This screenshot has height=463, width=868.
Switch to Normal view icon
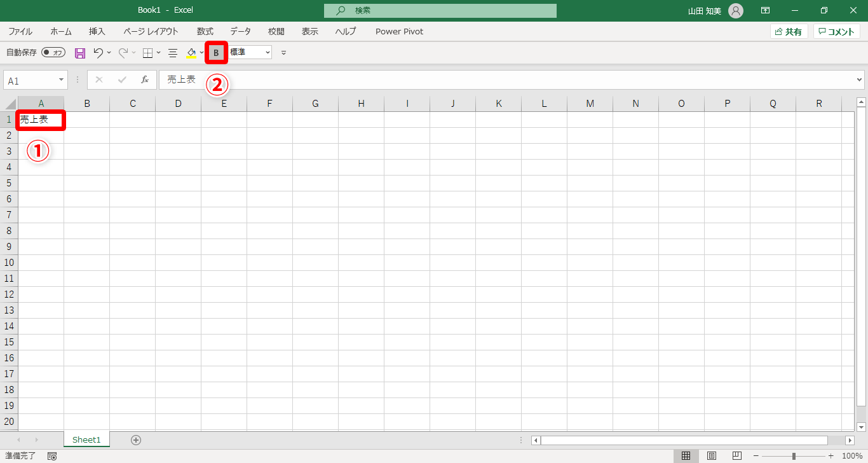(686, 456)
